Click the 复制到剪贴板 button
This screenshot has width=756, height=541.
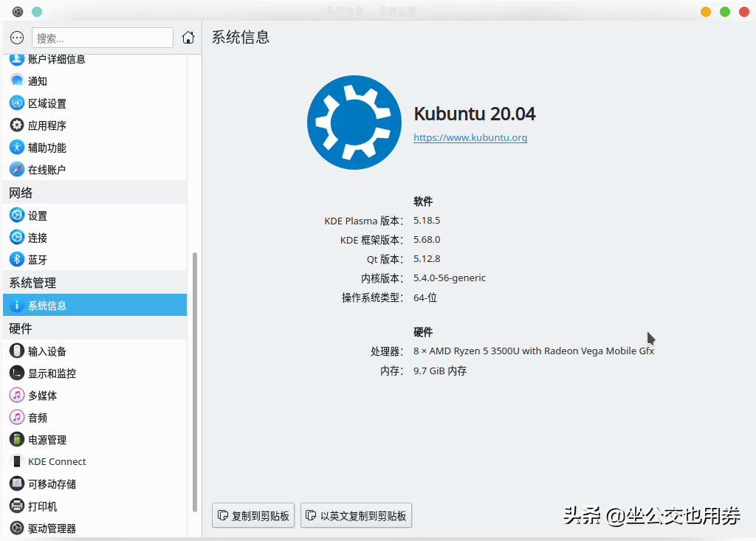coord(252,515)
